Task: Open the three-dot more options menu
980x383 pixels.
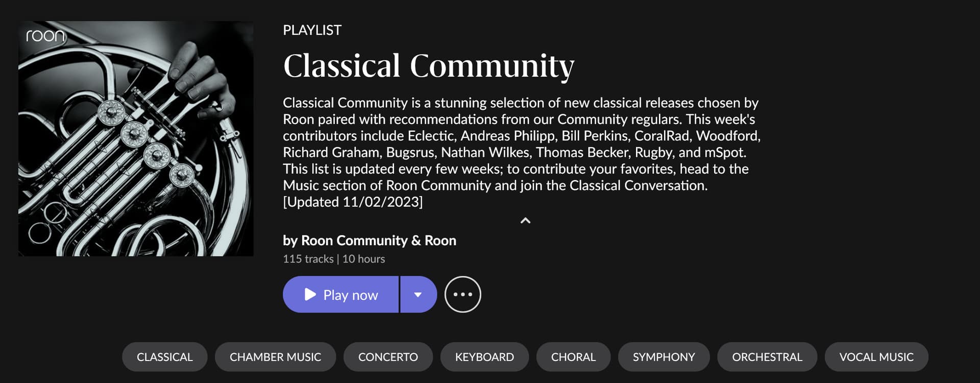Action: [463, 295]
